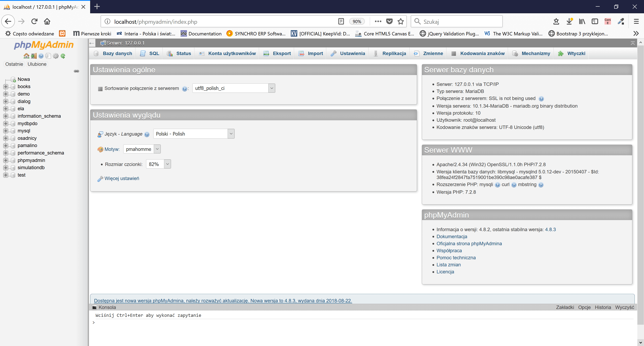Expand the performance_schema database node

[x=5, y=153]
